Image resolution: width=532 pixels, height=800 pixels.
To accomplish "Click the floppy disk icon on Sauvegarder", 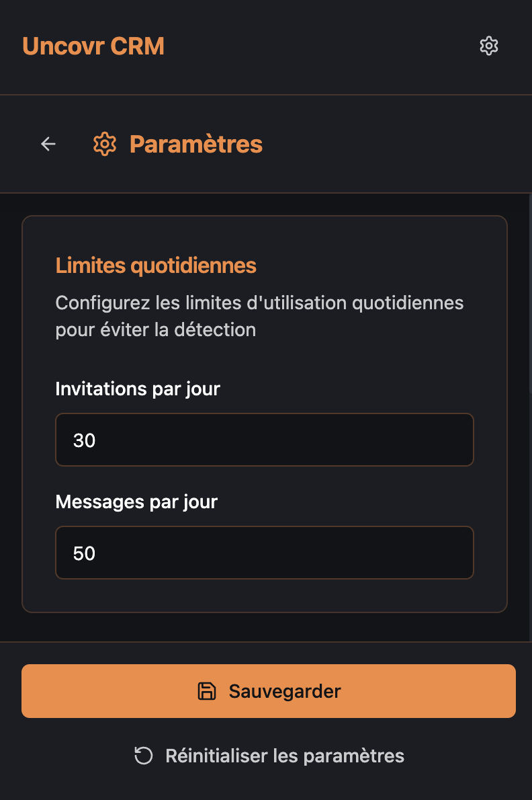I will (x=207, y=691).
